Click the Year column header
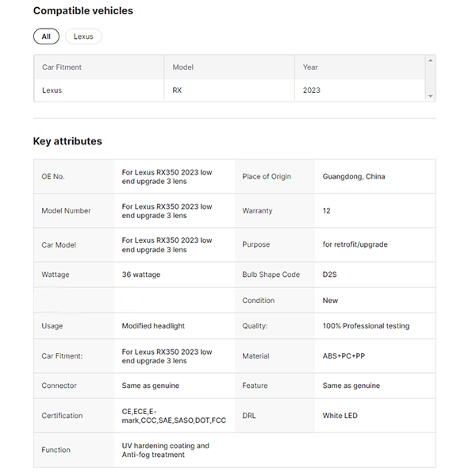The image size is (476, 476). pyautogui.click(x=310, y=67)
